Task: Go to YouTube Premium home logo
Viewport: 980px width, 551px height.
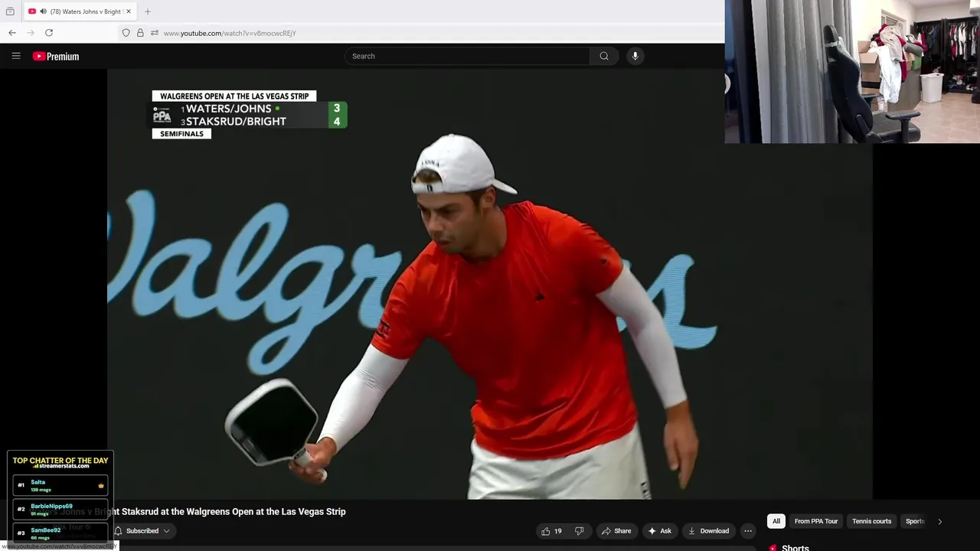Action: [x=56, y=56]
